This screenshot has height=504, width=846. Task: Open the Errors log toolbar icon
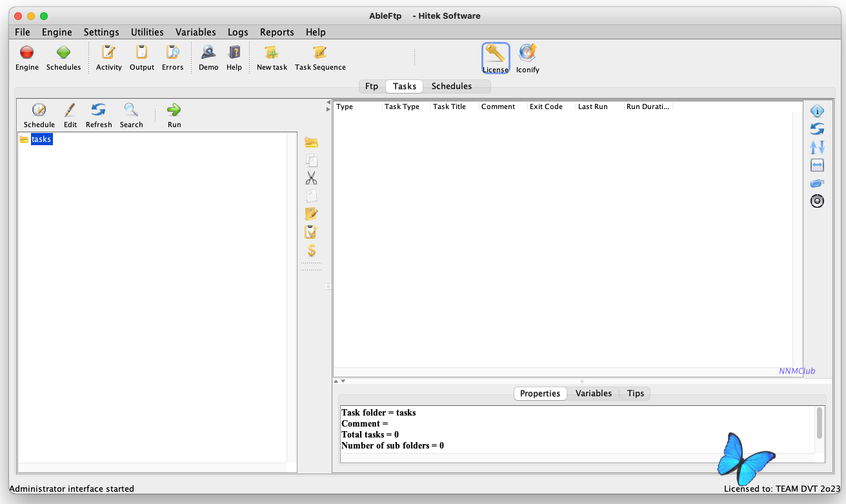[172, 53]
